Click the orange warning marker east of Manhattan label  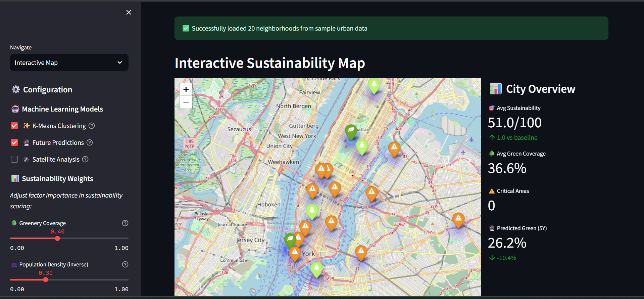[394, 149]
